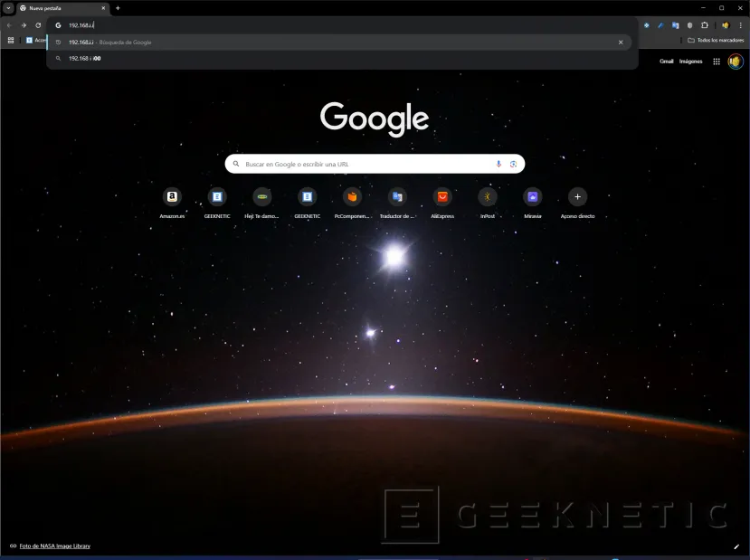
Task: Go forward with the forward arrow
Action: [x=24, y=25]
